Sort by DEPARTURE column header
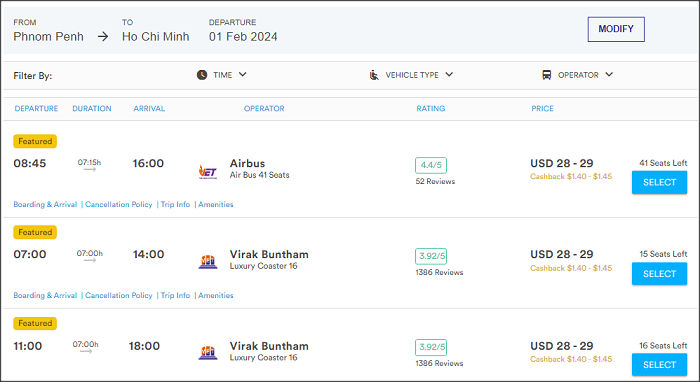Image resolution: width=700 pixels, height=382 pixels. pos(36,108)
